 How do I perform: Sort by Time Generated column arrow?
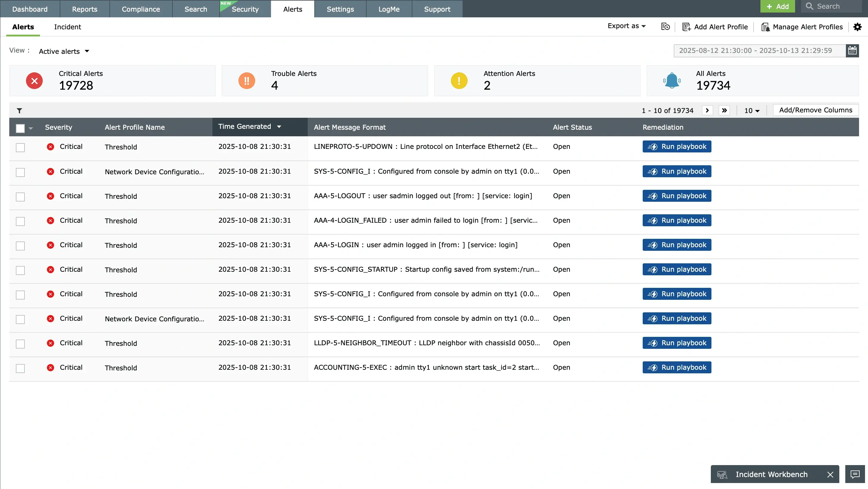pos(279,127)
